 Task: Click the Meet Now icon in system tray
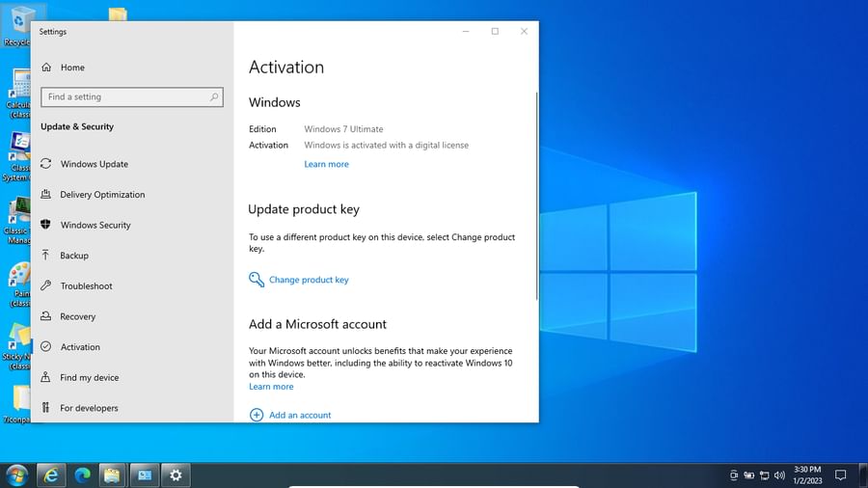(734, 475)
